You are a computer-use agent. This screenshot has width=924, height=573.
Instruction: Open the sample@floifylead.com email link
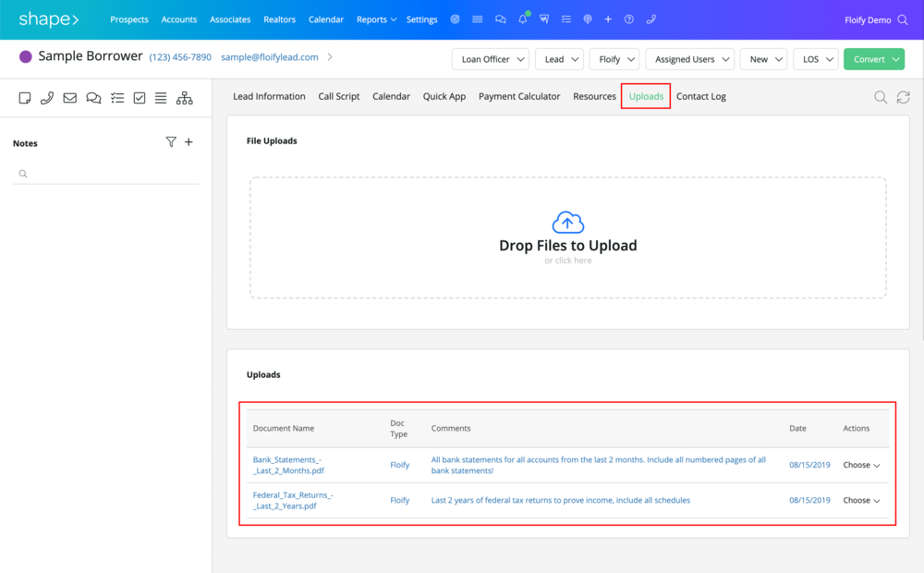click(x=269, y=57)
